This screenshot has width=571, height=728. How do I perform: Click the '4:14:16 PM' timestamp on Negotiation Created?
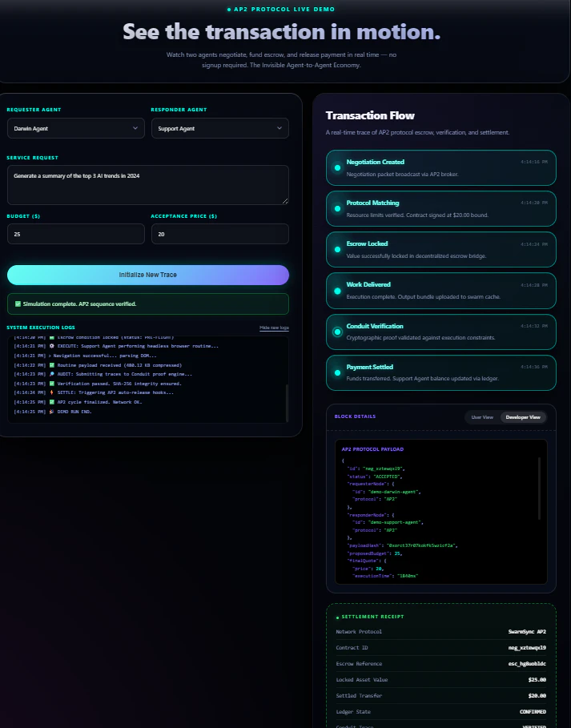point(534,162)
